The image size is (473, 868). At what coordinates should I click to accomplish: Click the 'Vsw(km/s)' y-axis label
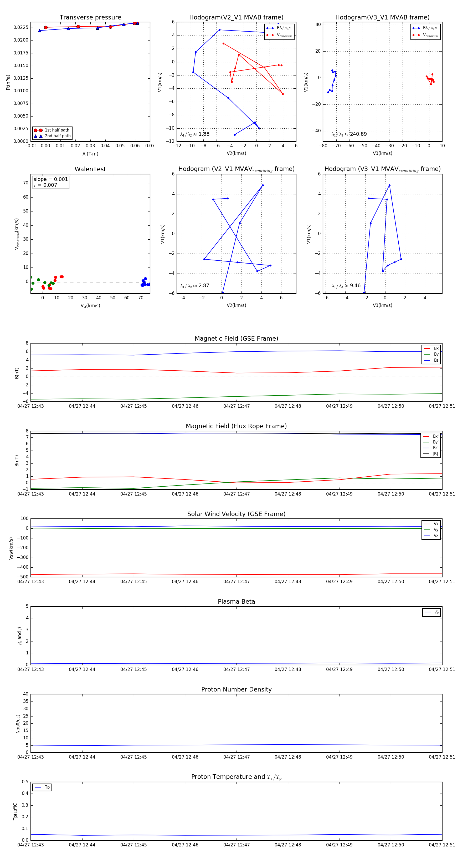pyautogui.click(x=11, y=548)
